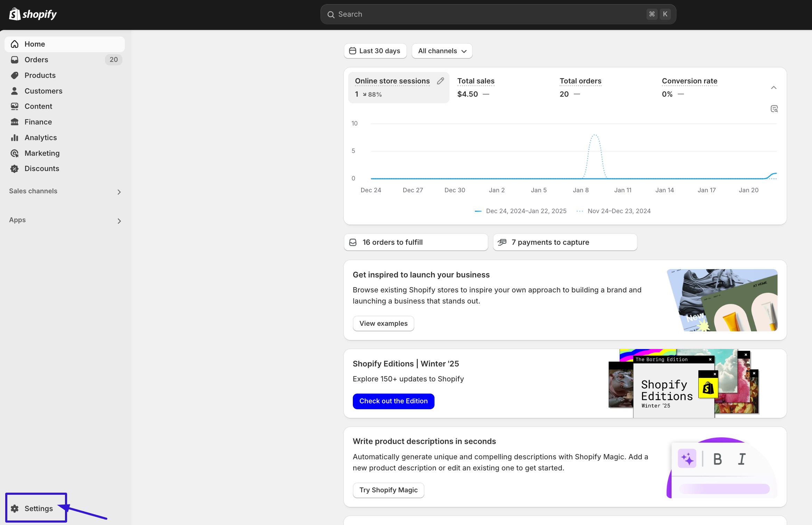Select the Total orders metric

point(604,88)
